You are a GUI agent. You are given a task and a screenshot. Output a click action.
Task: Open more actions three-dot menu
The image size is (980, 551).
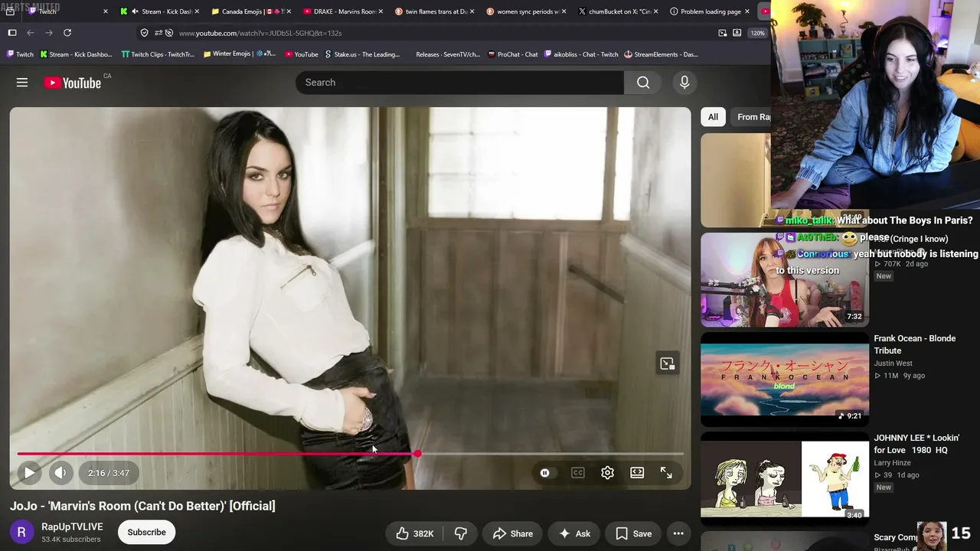[678, 533]
